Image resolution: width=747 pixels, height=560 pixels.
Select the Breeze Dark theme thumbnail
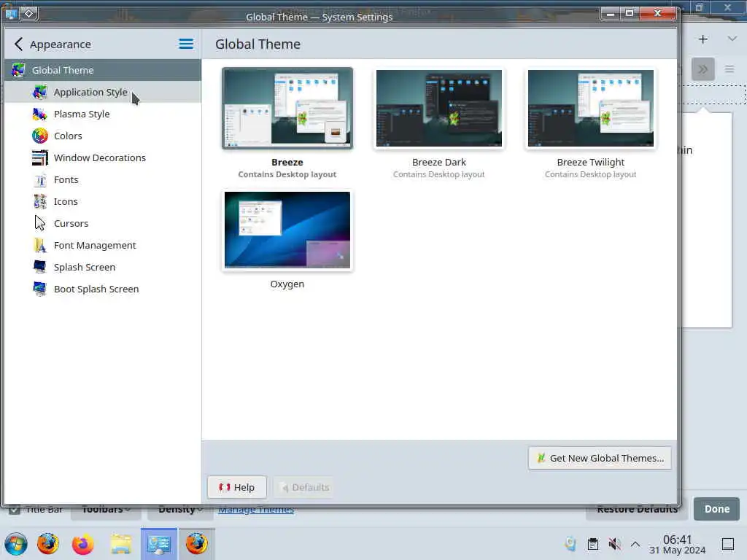(x=438, y=108)
